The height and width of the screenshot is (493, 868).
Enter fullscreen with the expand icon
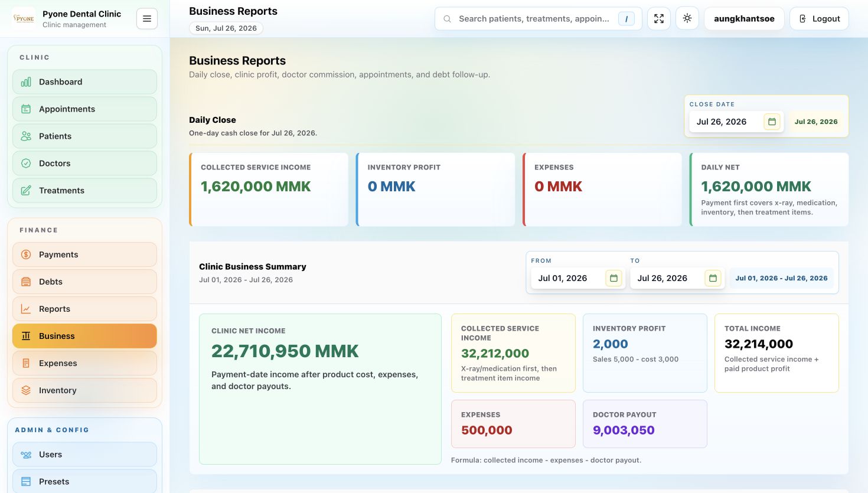[x=659, y=19]
